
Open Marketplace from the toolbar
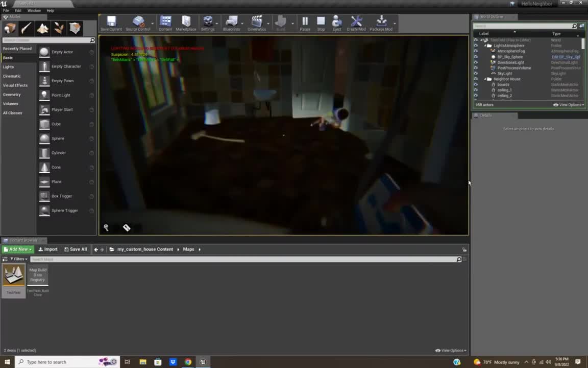pos(186,21)
